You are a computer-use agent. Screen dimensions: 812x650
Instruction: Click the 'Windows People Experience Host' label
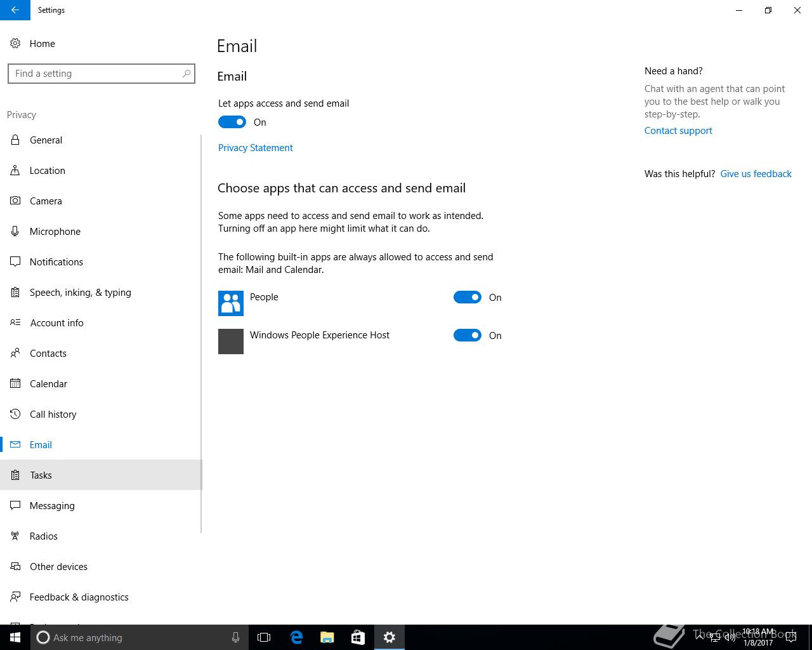[320, 335]
